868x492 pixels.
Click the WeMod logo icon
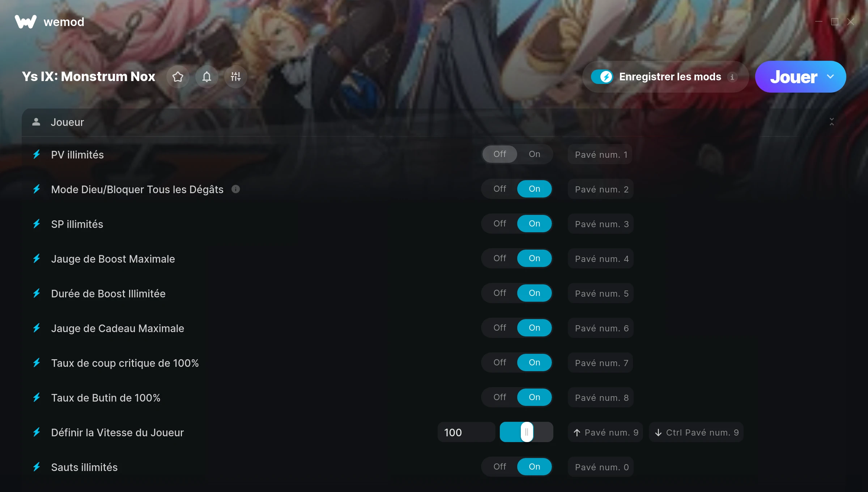point(25,22)
